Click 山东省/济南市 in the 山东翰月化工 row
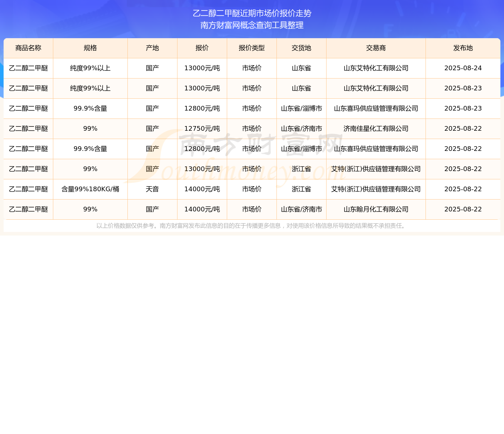The height and width of the screenshot is (434, 504). (301, 209)
